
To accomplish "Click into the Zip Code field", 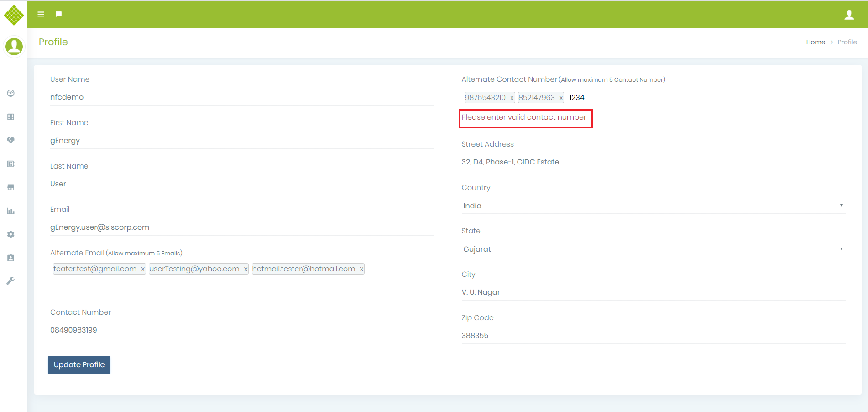I will 653,335.
